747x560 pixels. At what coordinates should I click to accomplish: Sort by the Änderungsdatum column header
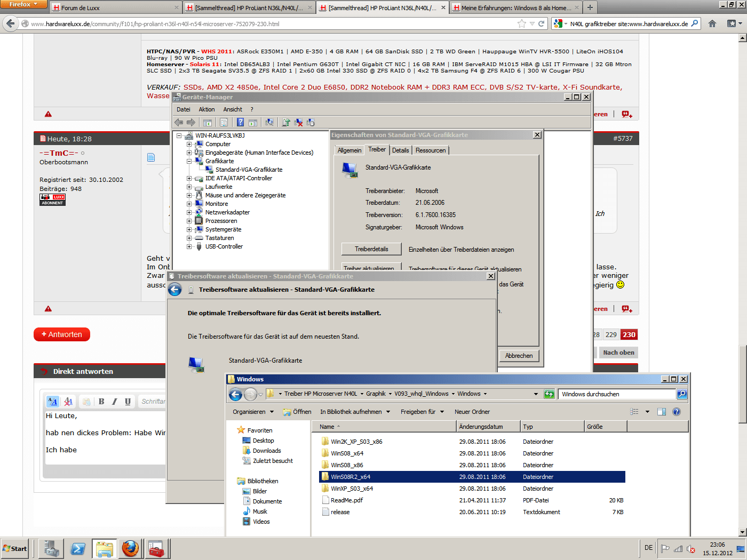488,427
